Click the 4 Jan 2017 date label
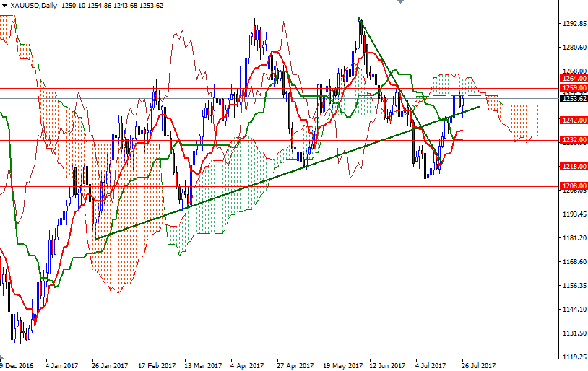 61,365
